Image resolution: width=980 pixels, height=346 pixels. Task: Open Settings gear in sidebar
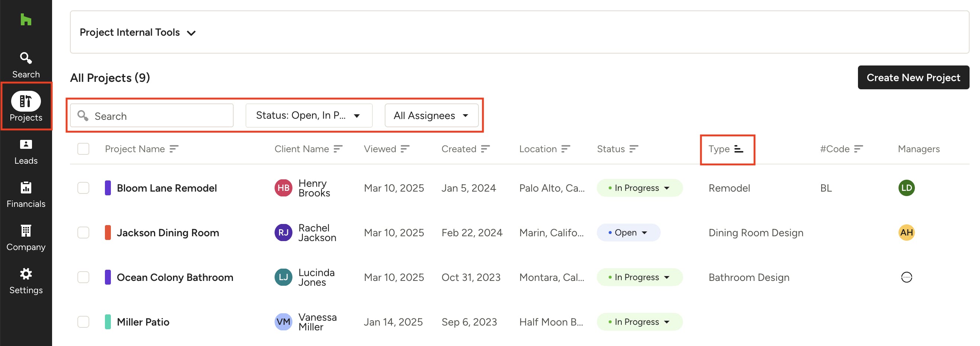tap(26, 281)
